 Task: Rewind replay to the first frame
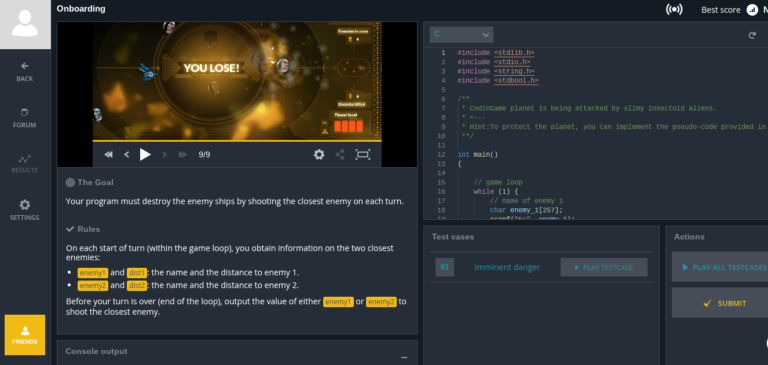point(109,154)
